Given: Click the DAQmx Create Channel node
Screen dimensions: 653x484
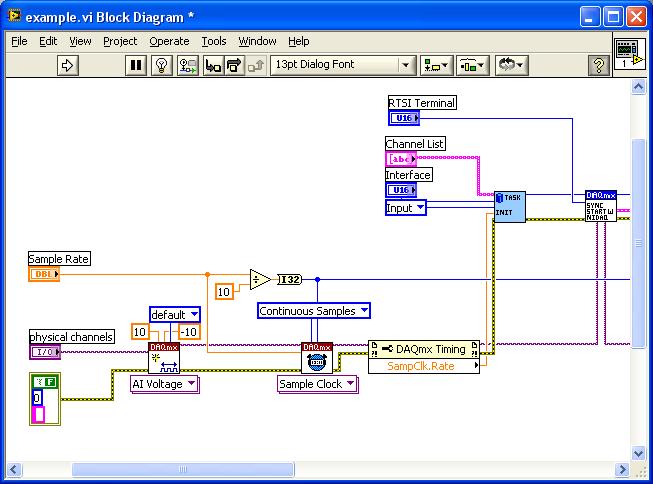Looking at the screenshot, I should pos(163,357).
